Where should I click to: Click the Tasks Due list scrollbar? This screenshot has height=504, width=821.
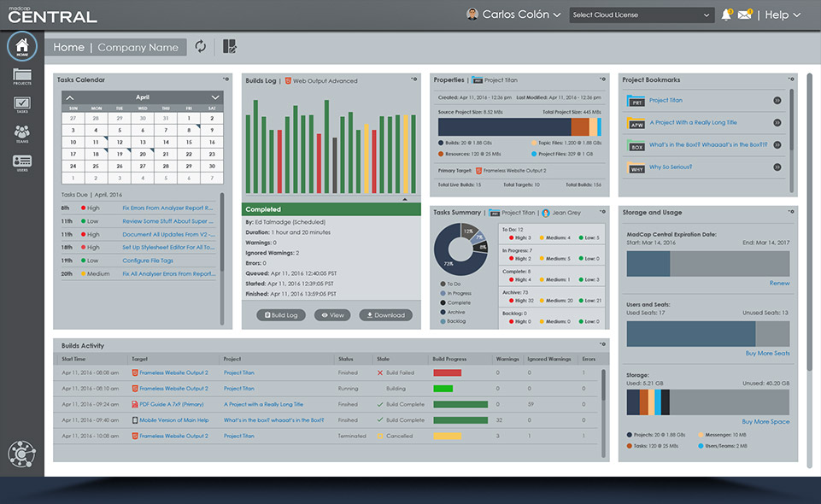point(222,232)
